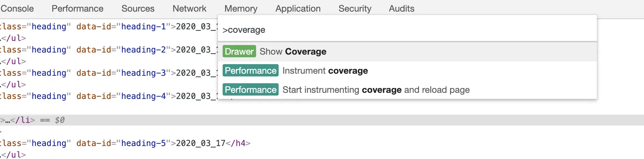Select the heading-5 data-id value
The image size is (644, 159).
click(x=143, y=143)
